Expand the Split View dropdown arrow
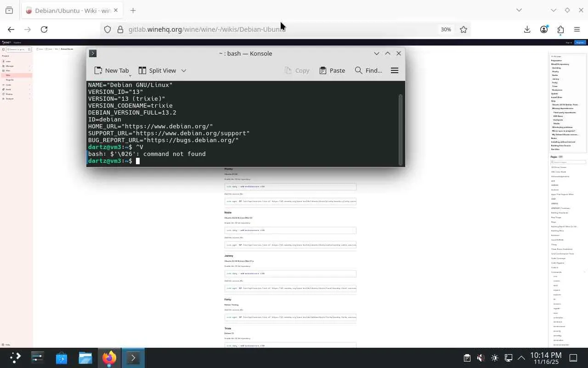Image resolution: width=588 pixels, height=368 pixels. pos(184,70)
